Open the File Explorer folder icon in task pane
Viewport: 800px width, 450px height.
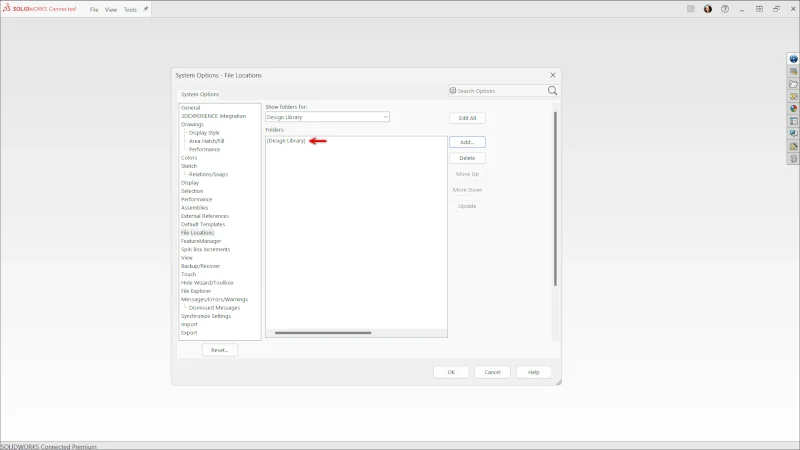pyautogui.click(x=793, y=84)
